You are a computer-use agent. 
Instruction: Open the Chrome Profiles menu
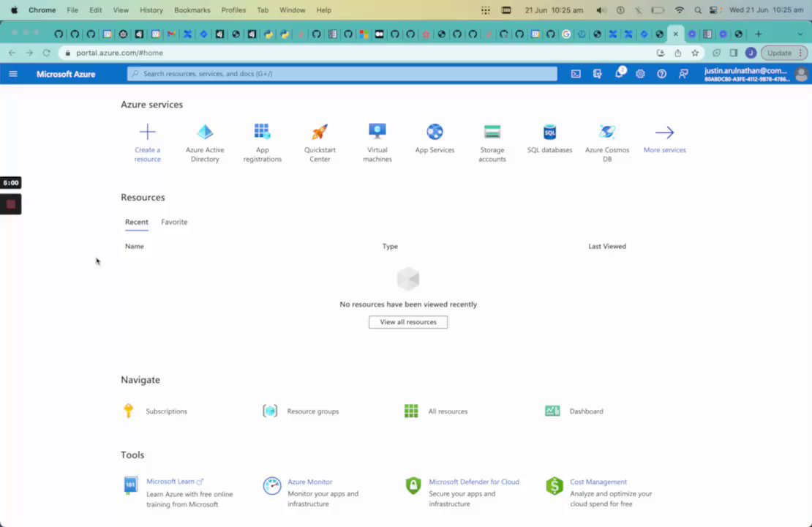(233, 10)
